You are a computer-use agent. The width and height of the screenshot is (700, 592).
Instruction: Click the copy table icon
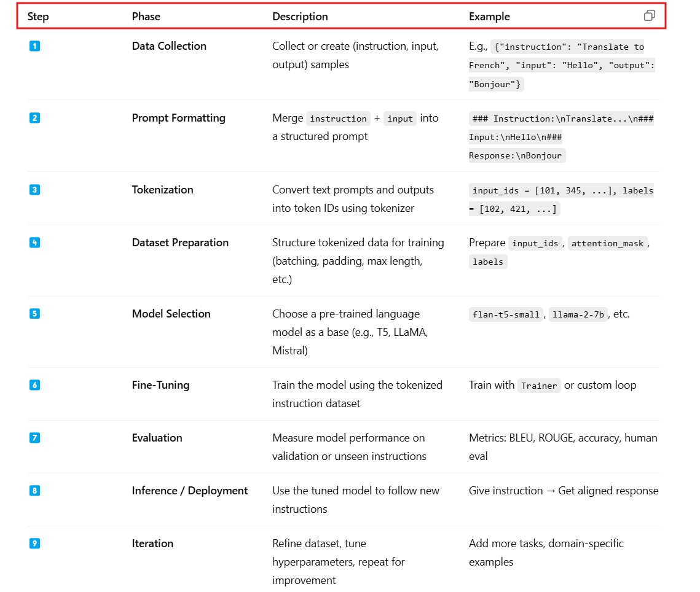(649, 16)
